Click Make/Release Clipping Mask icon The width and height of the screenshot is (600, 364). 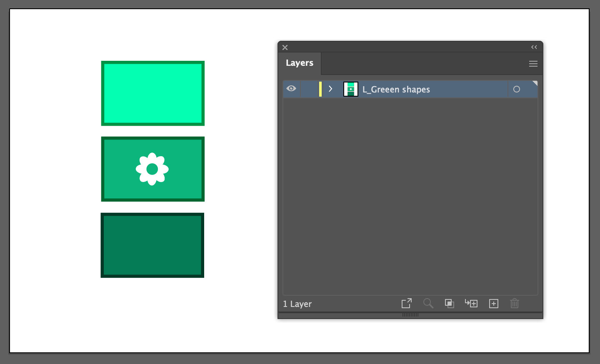[x=449, y=304]
